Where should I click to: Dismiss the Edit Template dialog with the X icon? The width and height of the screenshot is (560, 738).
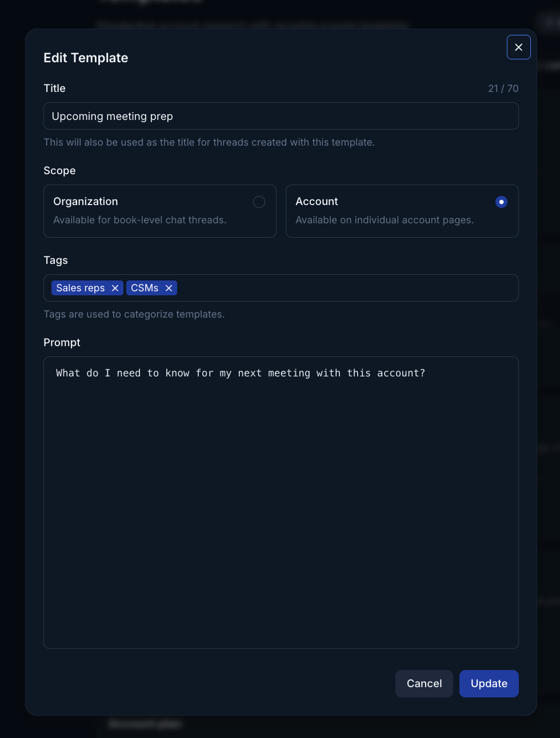coord(518,47)
